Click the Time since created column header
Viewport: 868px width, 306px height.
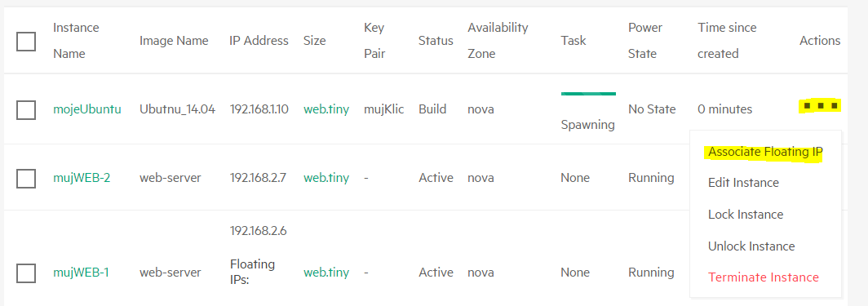(727, 41)
